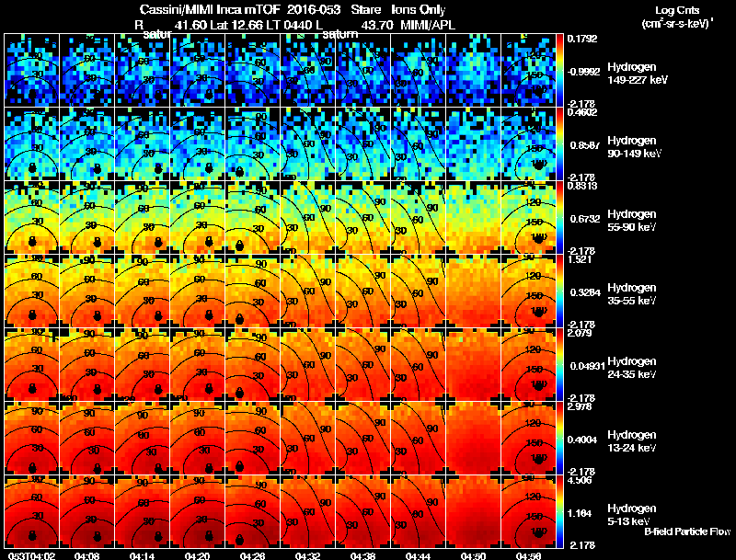This screenshot has height=560, width=736.
Task: Select the 5-13 keV panel at 04:20
Action: pyautogui.click(x=197, y=511)
